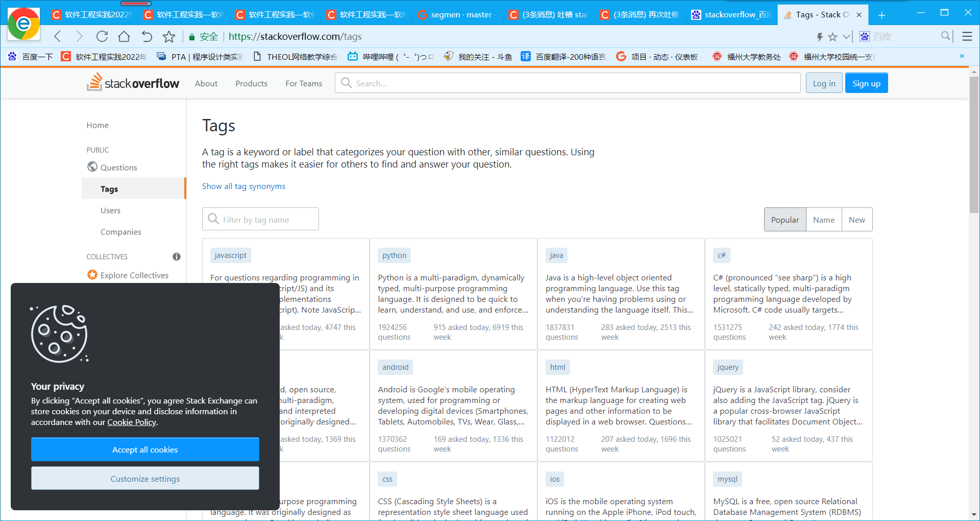Click the green 安全 lock icon in address bar
The width and height of the screenshot is (980, 521).
point(192,37)
